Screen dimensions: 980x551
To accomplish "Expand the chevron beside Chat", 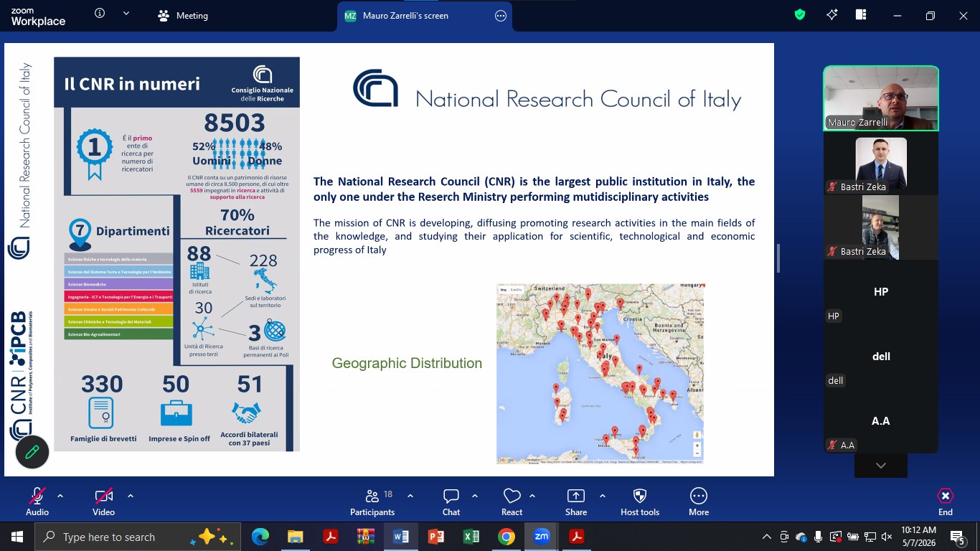I will tap(475, 496).
